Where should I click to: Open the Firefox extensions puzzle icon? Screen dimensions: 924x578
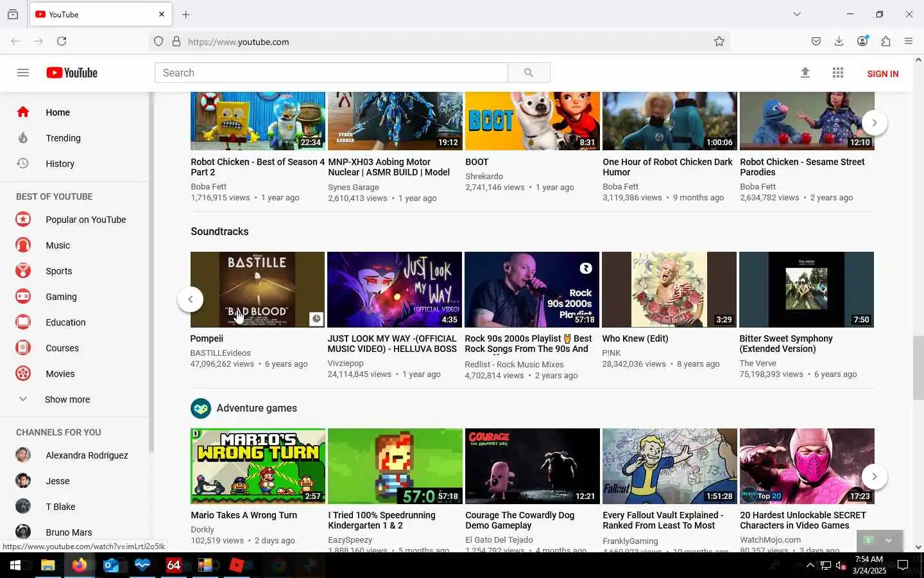tap(886, 41)
